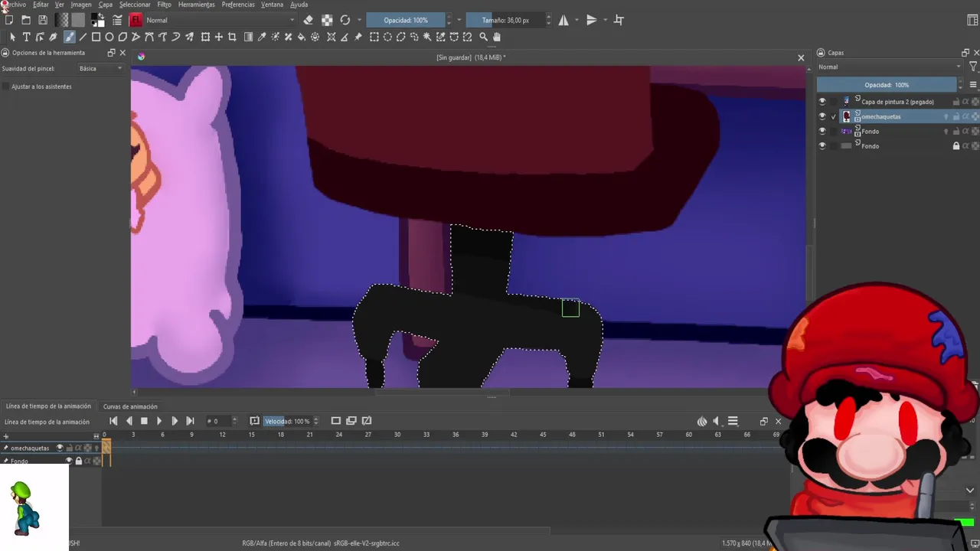Play the animation
This screenshot has width=980, height=551.
click(159, 421)
